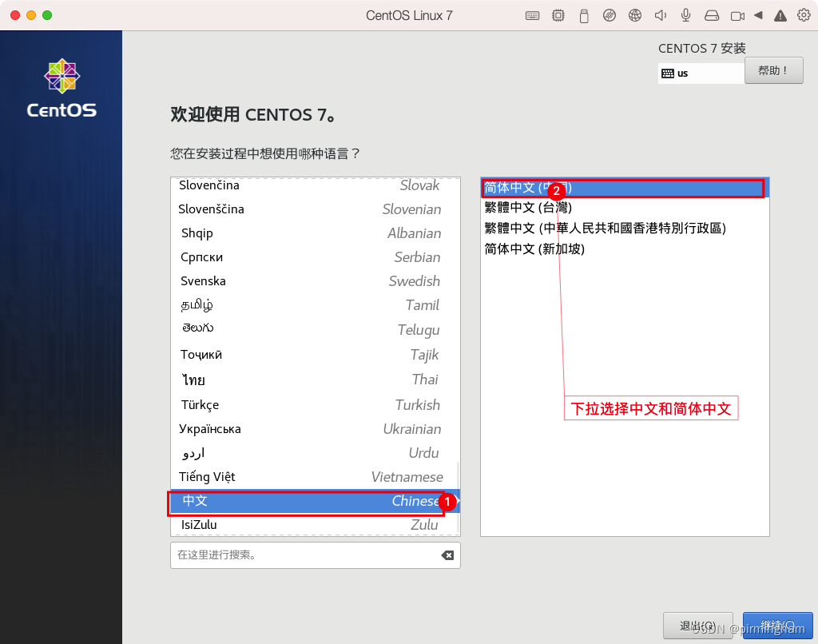Screen dimensions: 818x644
Task: Click the CentOS logo in sidebar
Action: click(x=62, y=88)
